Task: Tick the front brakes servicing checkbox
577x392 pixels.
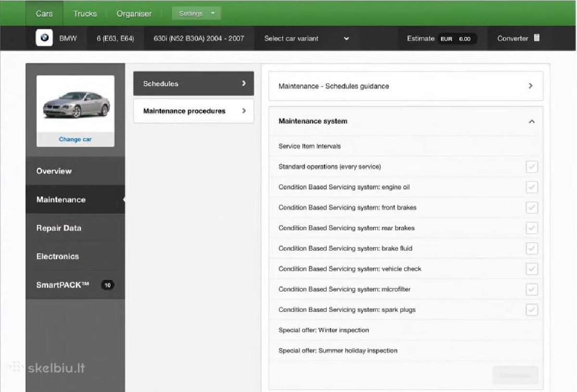Action: click(x=531, y=208)
